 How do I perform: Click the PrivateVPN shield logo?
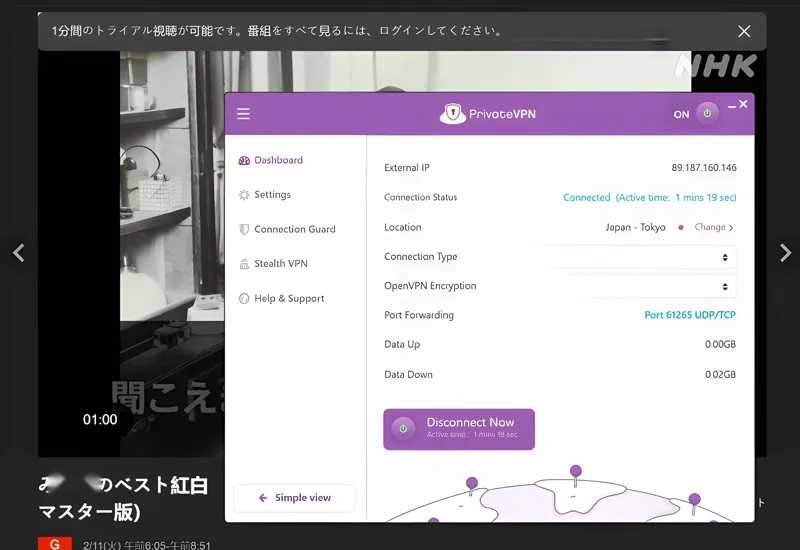[453, 113]
